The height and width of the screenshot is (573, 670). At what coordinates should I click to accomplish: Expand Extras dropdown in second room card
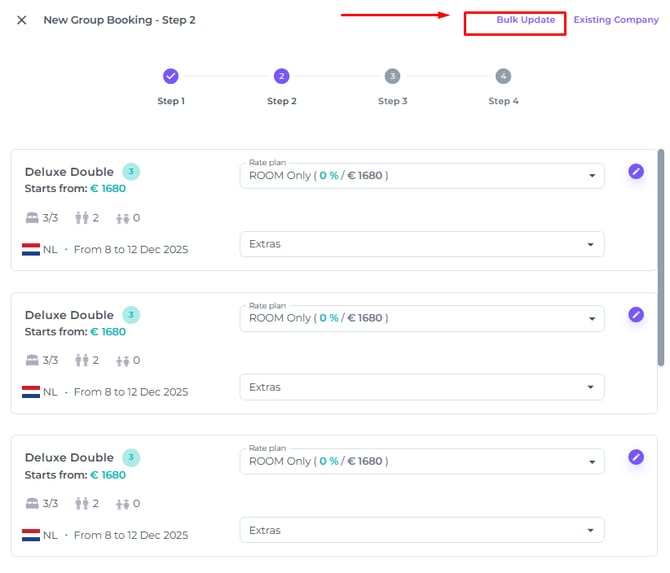tap(421, 387)
